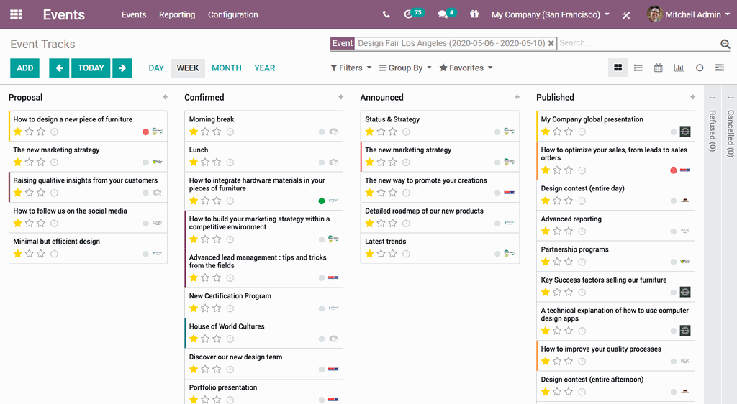This screenshot has width=737, height=404.
Task: Switch to the calendar view icon
Action: [658, 68]
